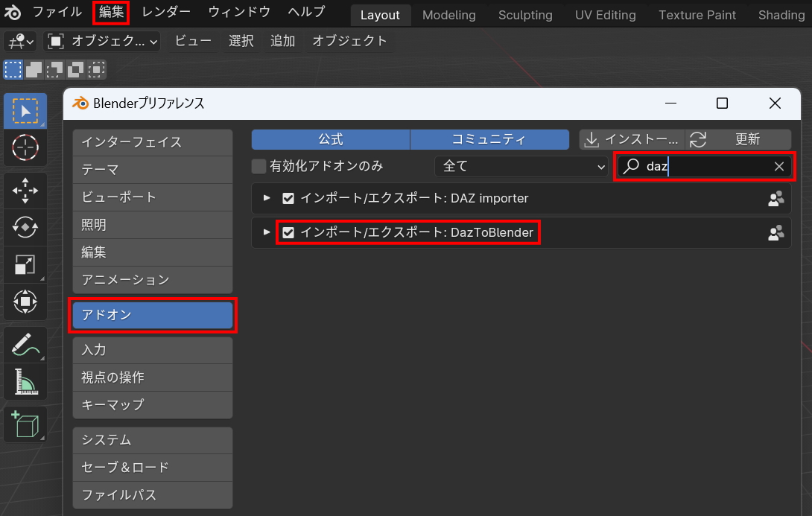The image size is (812, 516).
Task: Click the magnifier icon in search field
Action: click(631, 166)
